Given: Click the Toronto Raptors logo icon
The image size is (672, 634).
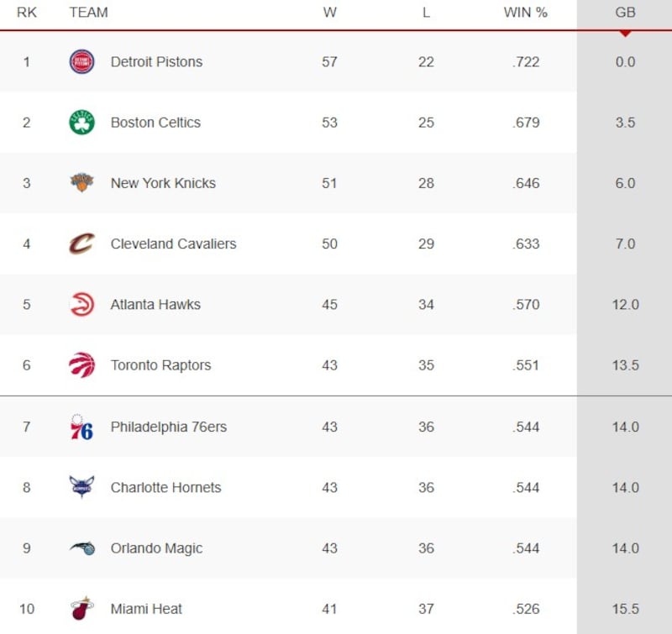Looking at the screenshot, I should [81, 365].
